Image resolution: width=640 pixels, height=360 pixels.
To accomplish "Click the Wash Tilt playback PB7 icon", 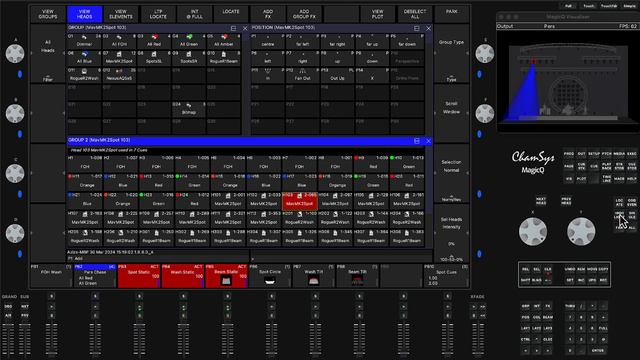I will click(313, 280).
